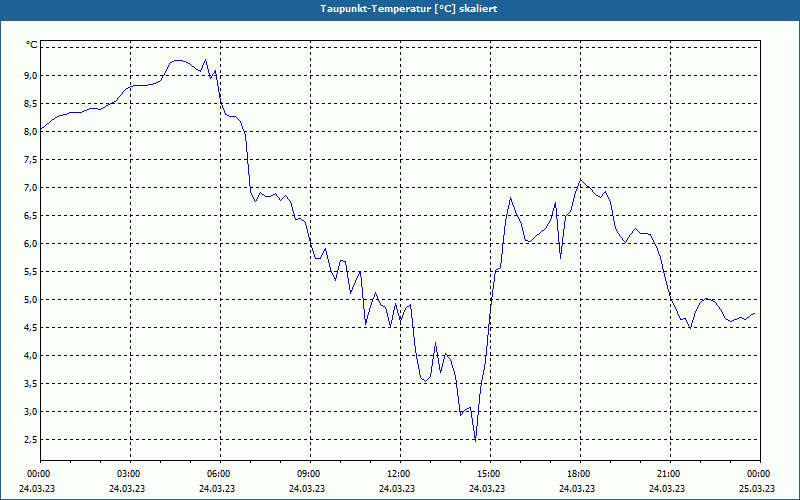Select the "15:00" time label

487,474
